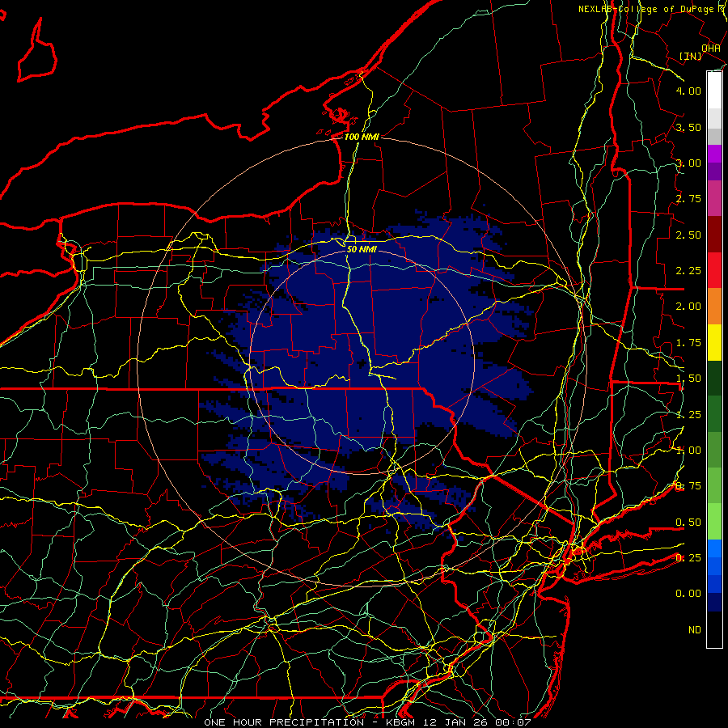The width and height of the screenshot is (728, 728).
Task: Click the 0.50 legend value
Action: tap(688, 523)
